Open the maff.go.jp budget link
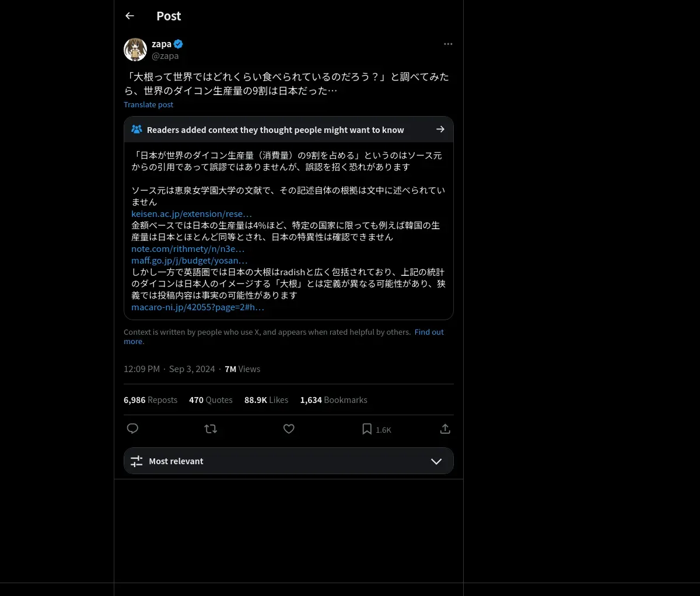 190,260
